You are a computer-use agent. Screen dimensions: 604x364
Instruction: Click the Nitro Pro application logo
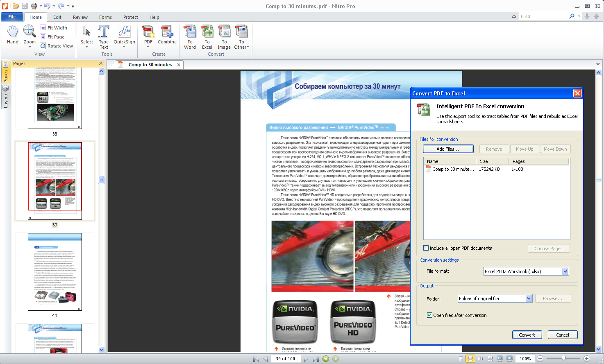point(5,6)
